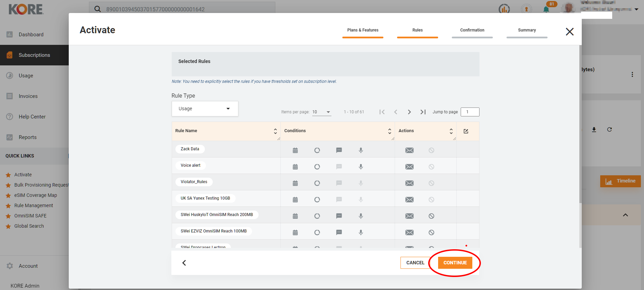Select the UK SA Yunex Testing 10GB rule
644x290 pixels.
205,198
